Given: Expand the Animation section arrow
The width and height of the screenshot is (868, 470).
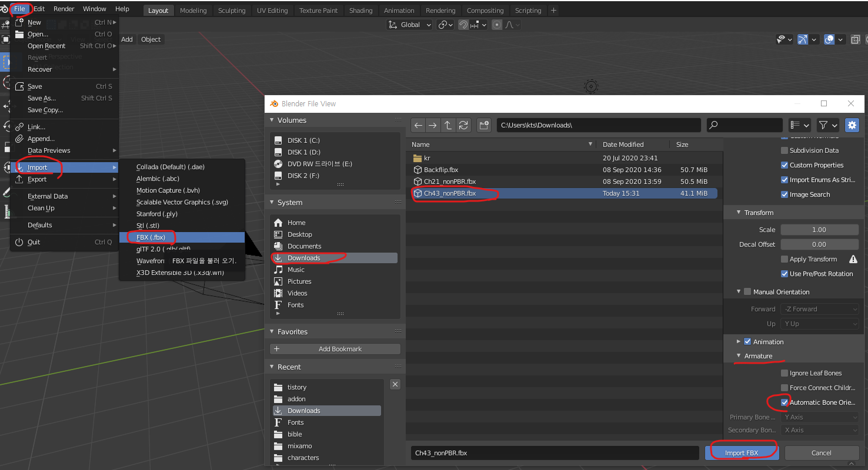Looking at the screenshot, I should pos(739,341).
